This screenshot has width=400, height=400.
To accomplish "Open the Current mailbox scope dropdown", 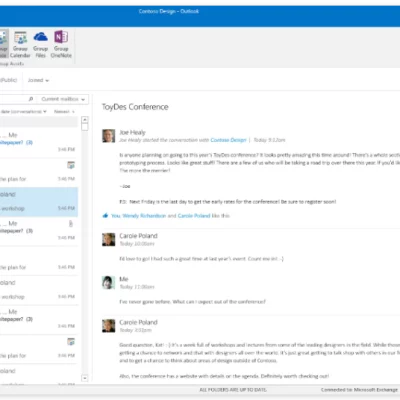I will pyautogui.click(x=63, y=99).
